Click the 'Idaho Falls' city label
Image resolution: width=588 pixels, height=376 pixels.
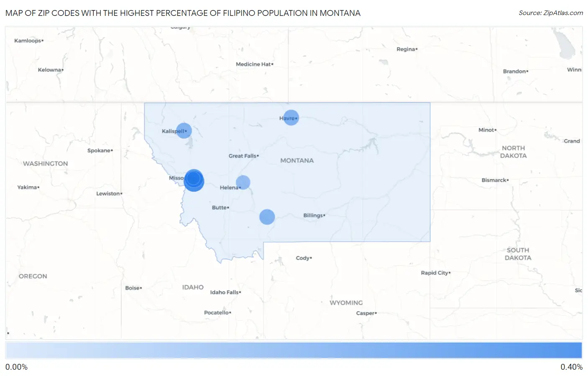tap(225, 292)
